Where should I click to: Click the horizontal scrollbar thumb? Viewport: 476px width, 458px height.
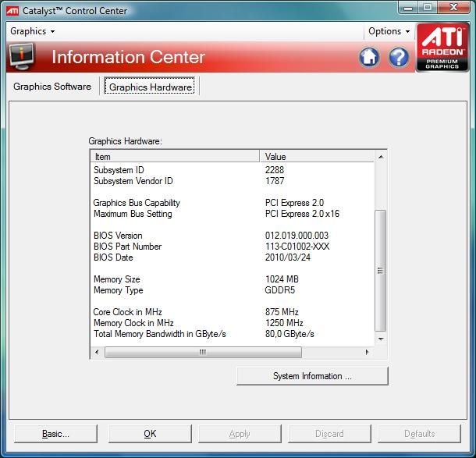[x=203, y=352]
